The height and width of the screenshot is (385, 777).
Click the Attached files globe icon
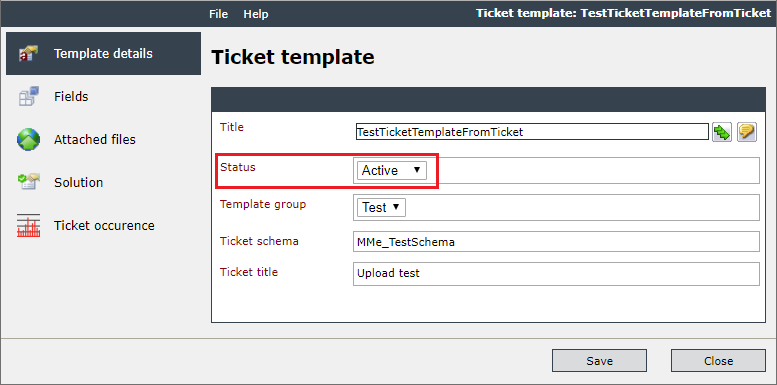[28, 139]
